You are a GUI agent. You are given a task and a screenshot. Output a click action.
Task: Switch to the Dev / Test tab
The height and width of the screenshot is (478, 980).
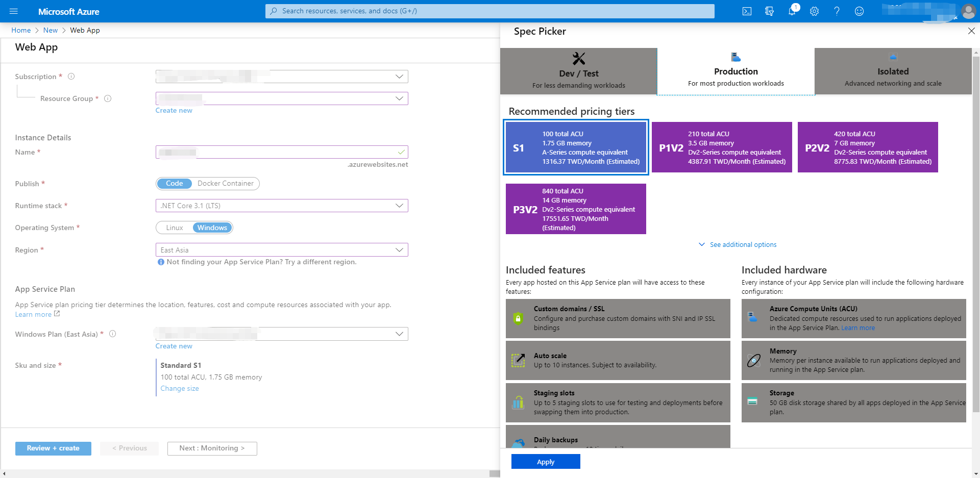(x=578, y=72)
